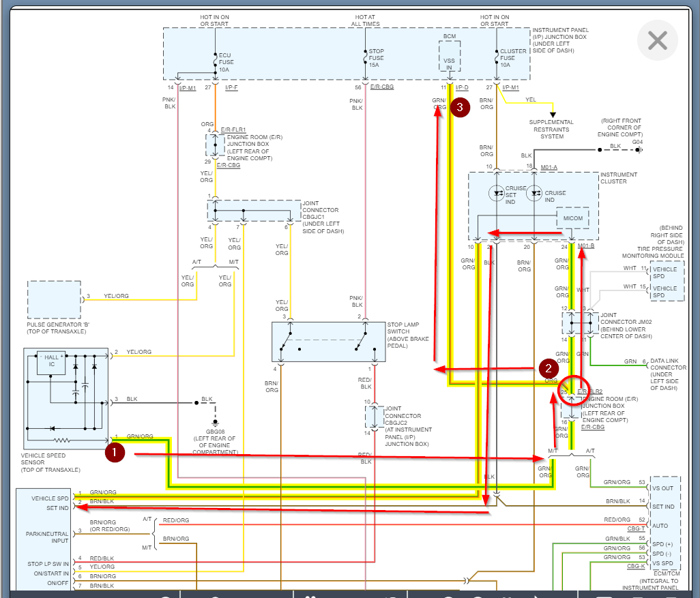The height and width of the screenshot is (598, 700).
Task: Click the BCM VSS IN box
Action: click(450, 56)
